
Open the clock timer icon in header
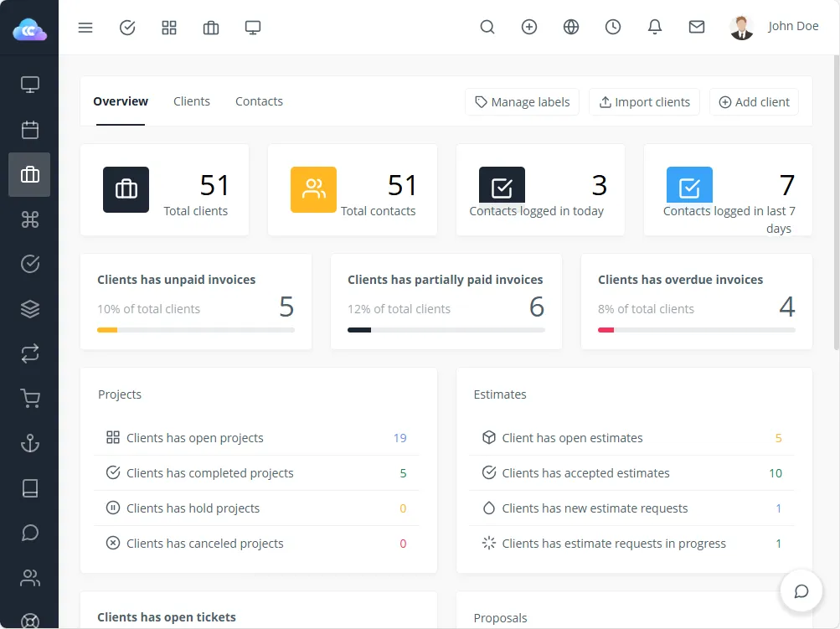click(613, 28)
